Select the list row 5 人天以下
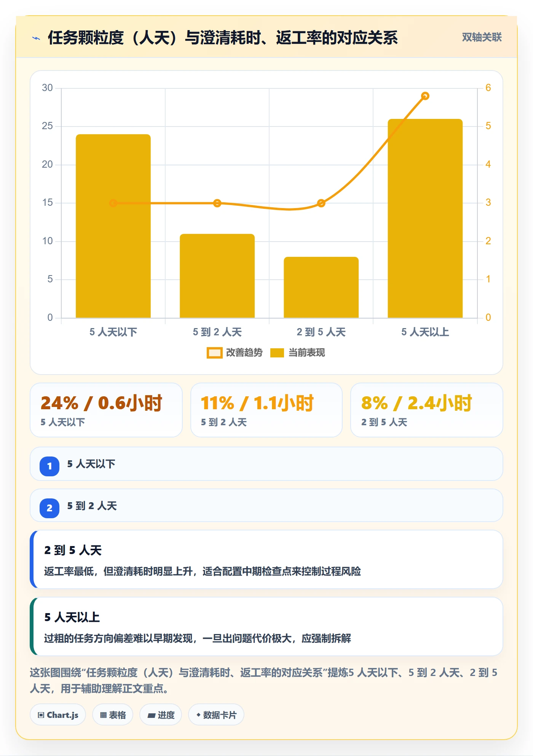This screenshot has width=533, height=756. pos(266,464)
